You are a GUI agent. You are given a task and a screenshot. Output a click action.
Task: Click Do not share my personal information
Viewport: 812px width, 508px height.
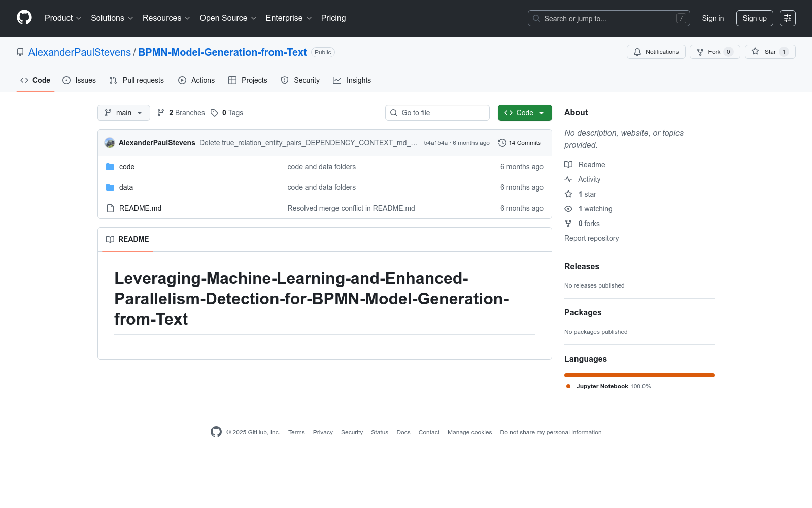[551, 432]
